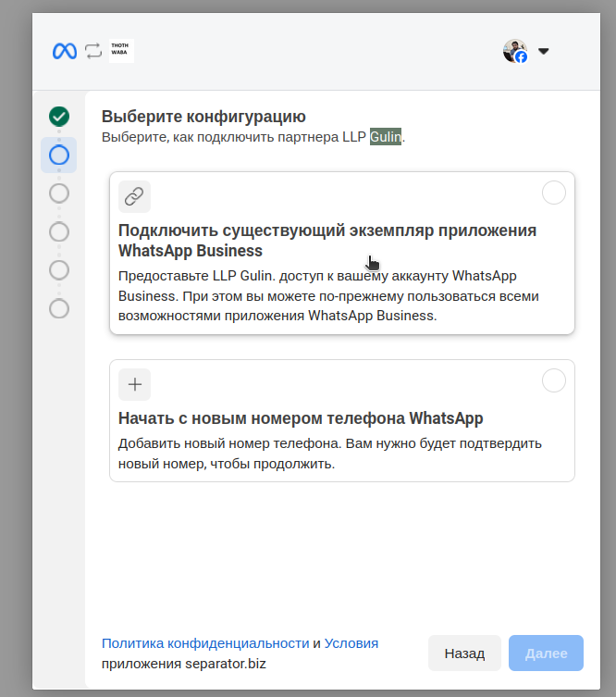Click the 'приложения separator.biz' text
This screenshot has height=697, width=616.
(184, 664)
